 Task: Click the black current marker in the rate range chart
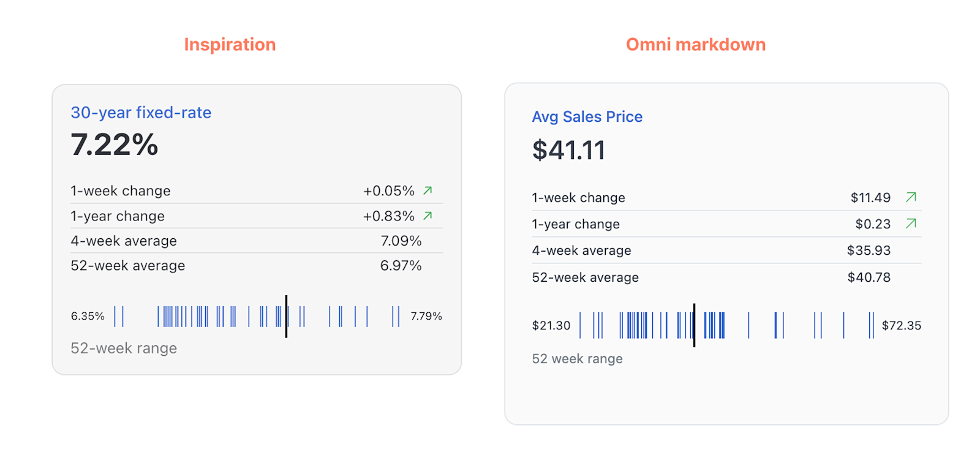click(x=286, y=316)
